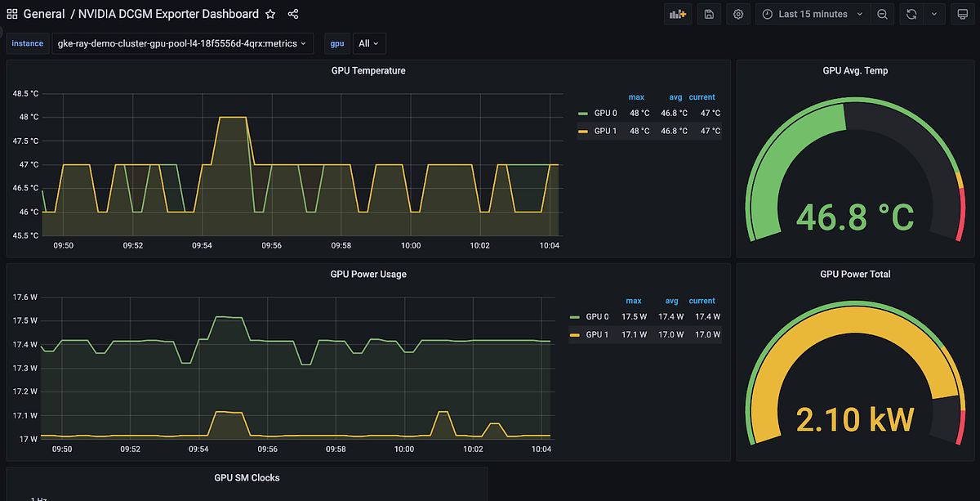Open dashboard settings gear icon
The image size is (980, 501).
[737, 14]
